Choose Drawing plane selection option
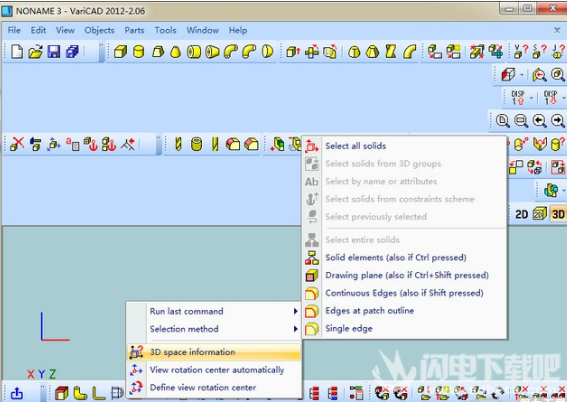Image resolution: width=567 pixels, height=402 pixels. (404, 275)
